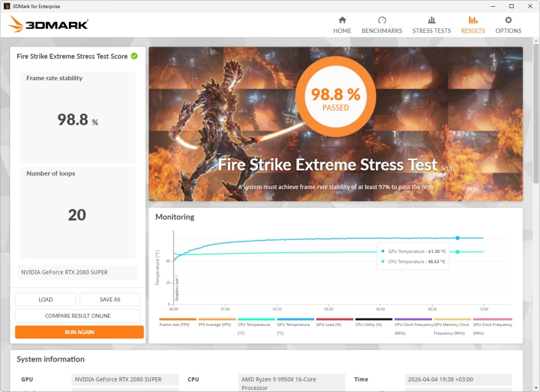Toggle the GPU Temperature legend item

[x=296, y=327]
